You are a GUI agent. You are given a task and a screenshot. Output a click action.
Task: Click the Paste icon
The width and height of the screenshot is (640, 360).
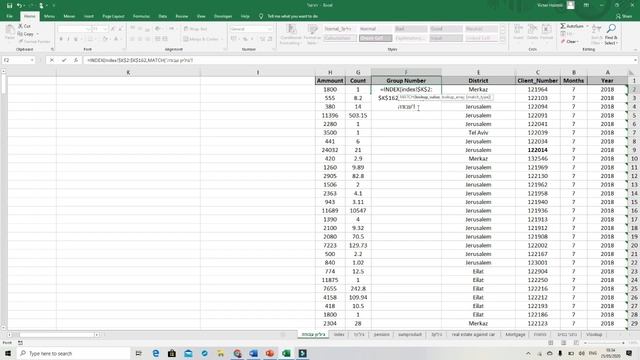coord(10,32)
